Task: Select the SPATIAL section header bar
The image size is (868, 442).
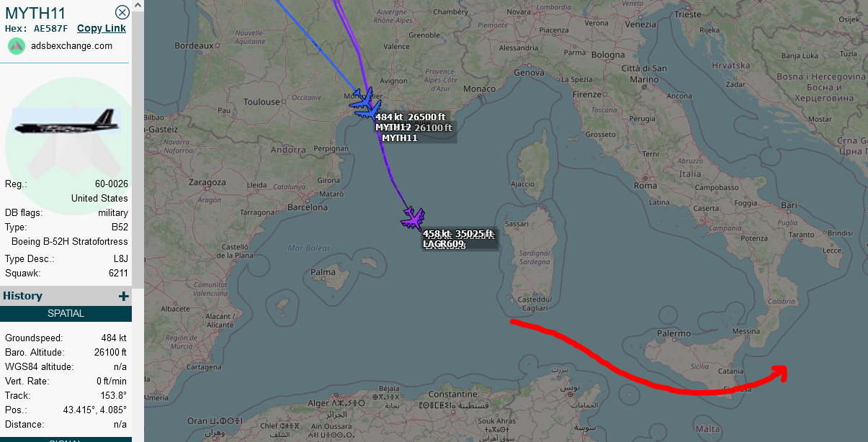Action: [x=66, y=314]
